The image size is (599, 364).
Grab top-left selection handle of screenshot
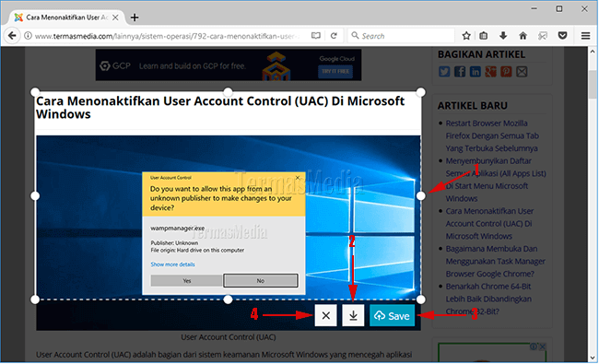click(35, 92)
